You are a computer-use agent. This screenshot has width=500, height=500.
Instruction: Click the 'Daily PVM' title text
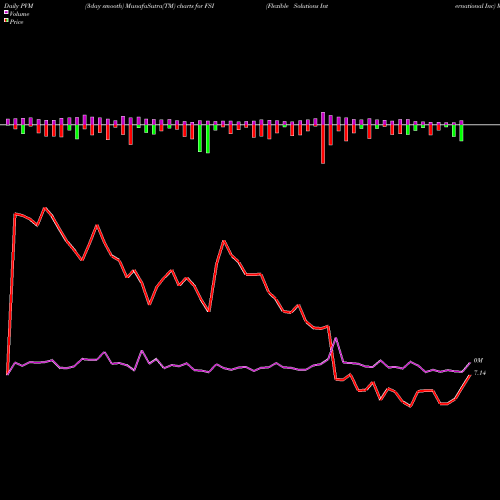tap(19, 6)
